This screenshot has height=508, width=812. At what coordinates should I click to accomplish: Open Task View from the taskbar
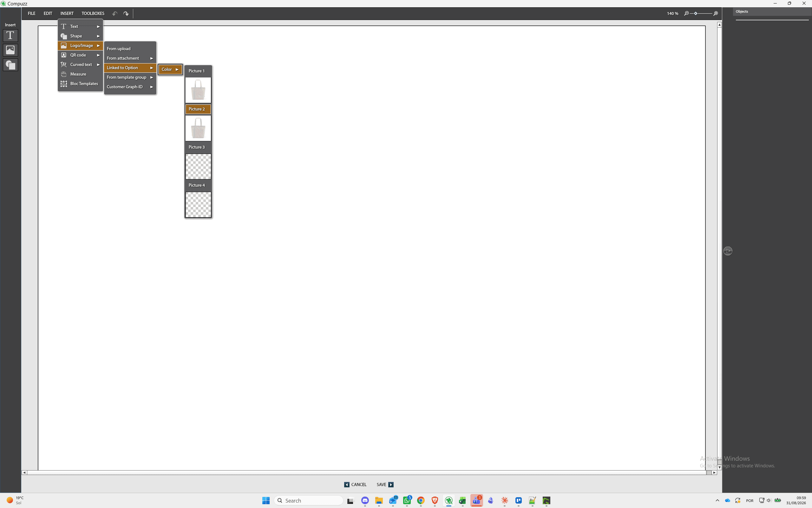pyautogui.click(x=350, y=501)
